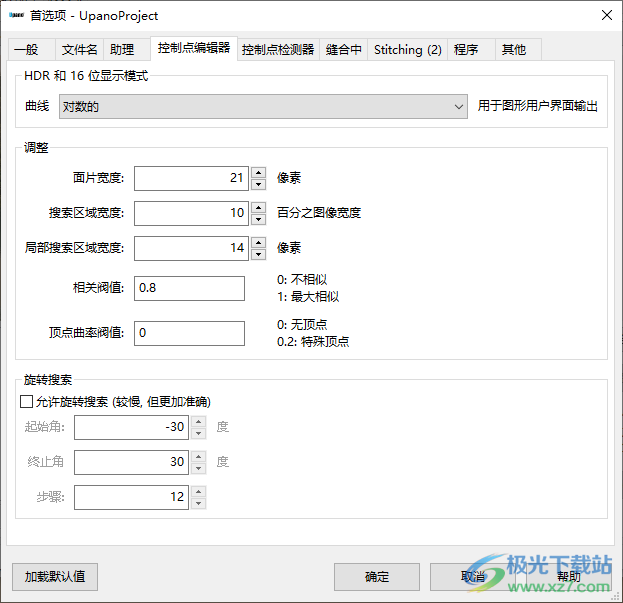Screen dimensions: 623x603
Task: Click the 取消 button
Action: click(473, 577)
